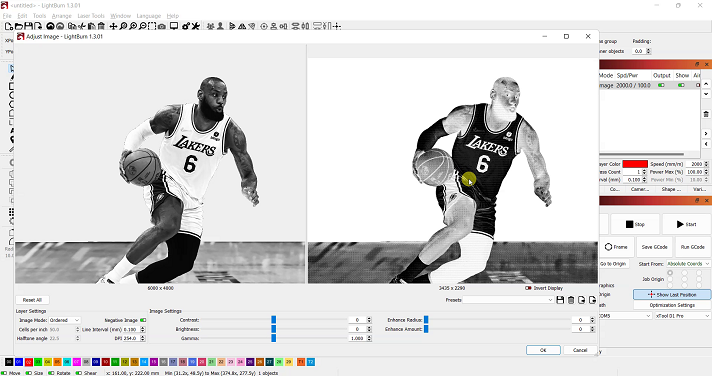
Task: Click the Contrast slider handle
Action: 273,320
